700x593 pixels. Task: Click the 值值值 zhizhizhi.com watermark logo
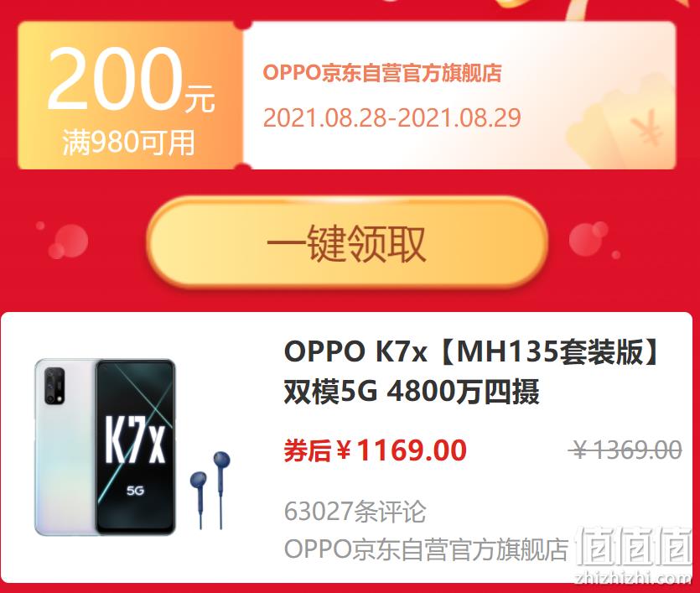point(634,555)
